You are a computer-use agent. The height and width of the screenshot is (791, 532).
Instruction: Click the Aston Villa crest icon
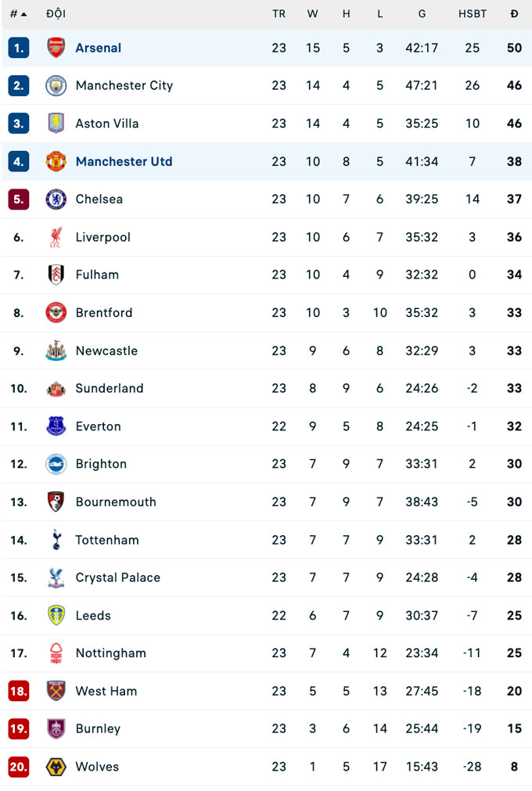[56, 124]
